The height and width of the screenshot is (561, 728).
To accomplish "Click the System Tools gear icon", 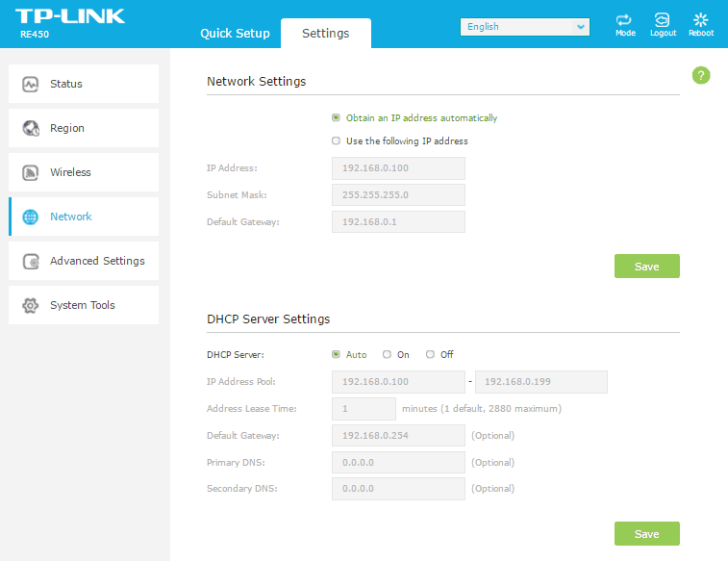I will [x=31, y=305].
